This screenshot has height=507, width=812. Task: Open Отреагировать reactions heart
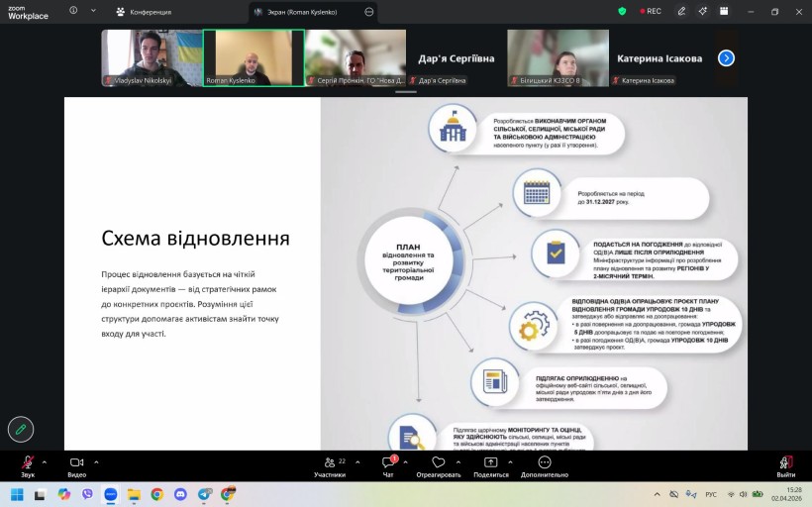point(438,466)
